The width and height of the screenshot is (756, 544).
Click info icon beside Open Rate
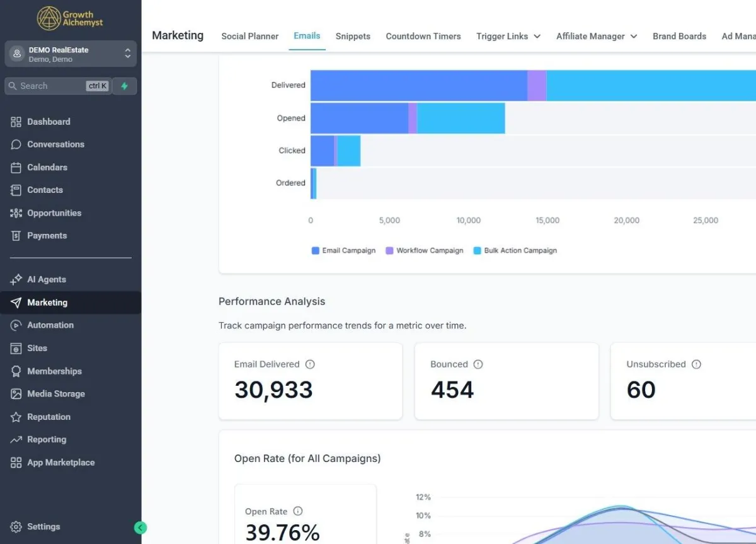298,512
